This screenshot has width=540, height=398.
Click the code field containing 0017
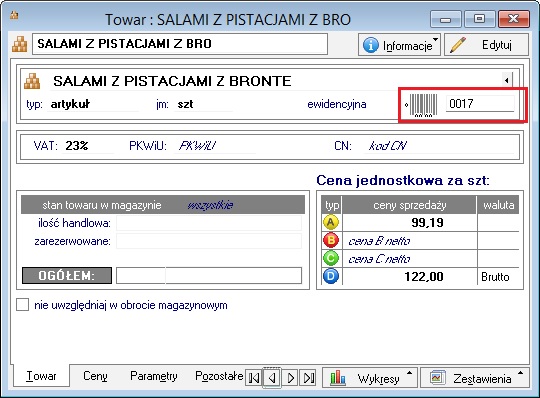pos(480,103)
